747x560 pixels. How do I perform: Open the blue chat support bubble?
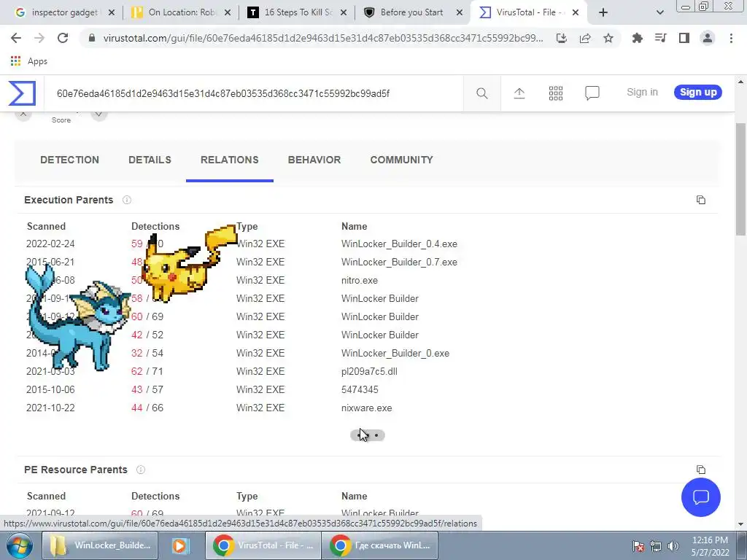pos(701,497)
